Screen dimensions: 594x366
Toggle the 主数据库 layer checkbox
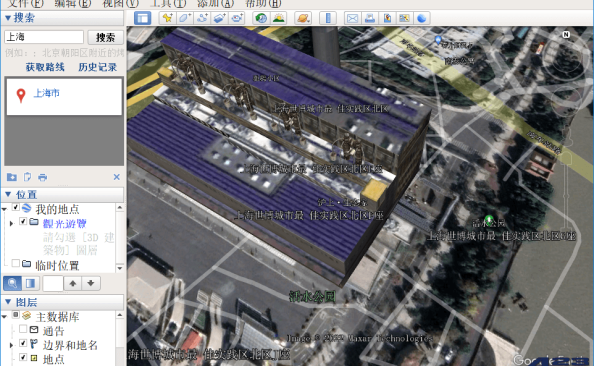coord(16,315)
